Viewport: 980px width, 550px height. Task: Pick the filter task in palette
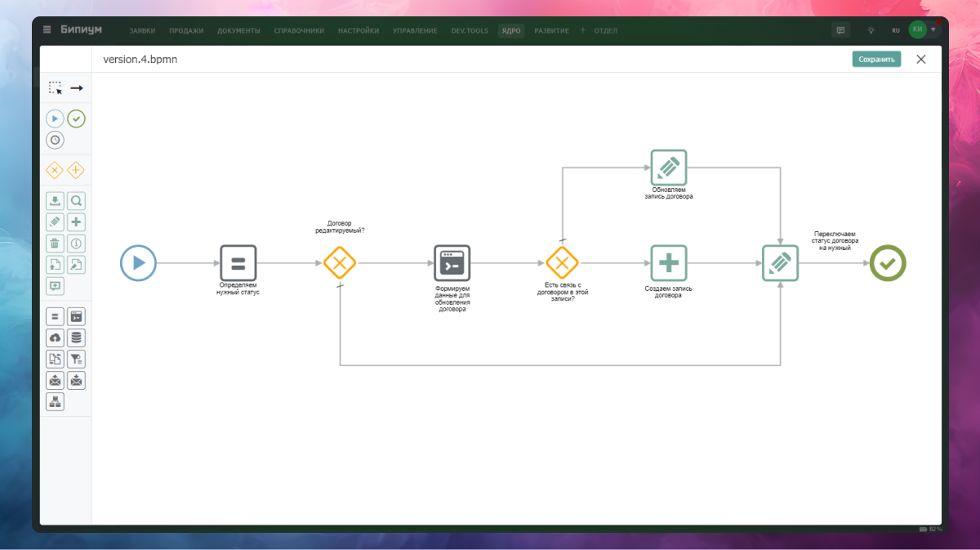76,359
